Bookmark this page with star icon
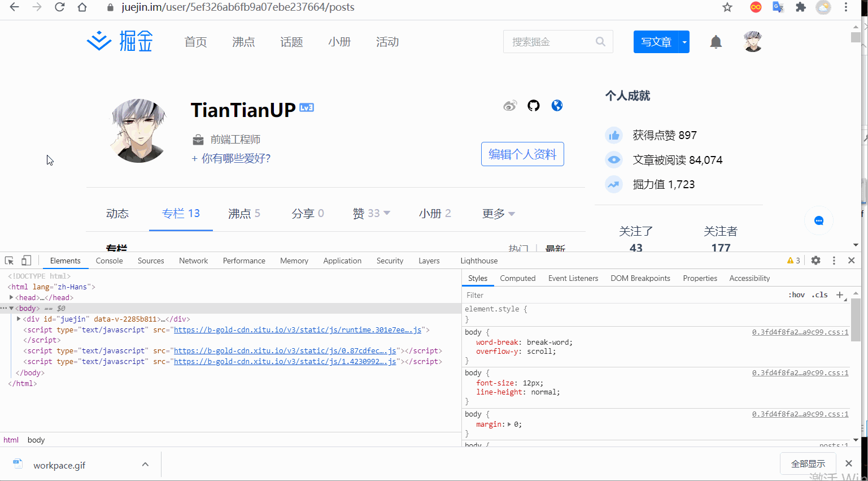This screenshot has width=868, height=481. pos(727,7)
